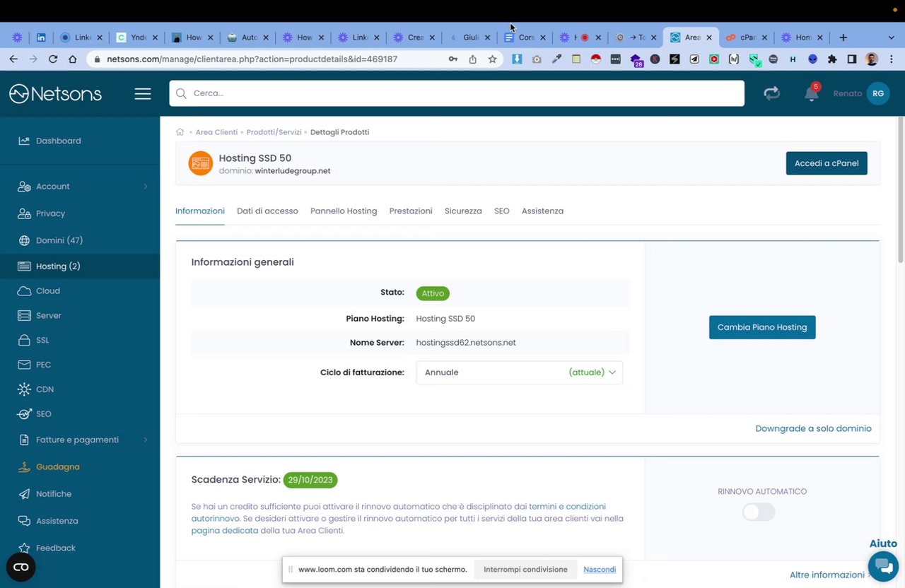The height and width of the screenshot is (588, 905).
Task: Open Dashboard in the sidebar
Action: tap(59, 141)
